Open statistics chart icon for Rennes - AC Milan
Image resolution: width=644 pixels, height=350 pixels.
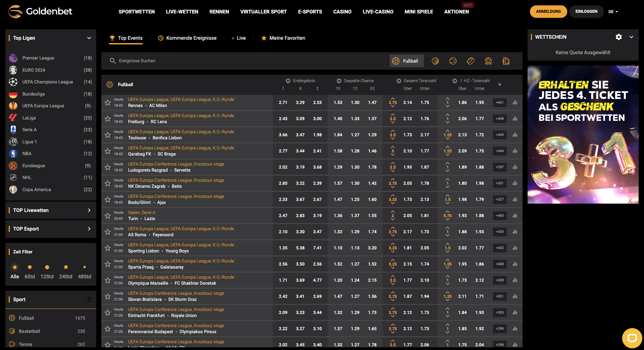pos(515,102)
